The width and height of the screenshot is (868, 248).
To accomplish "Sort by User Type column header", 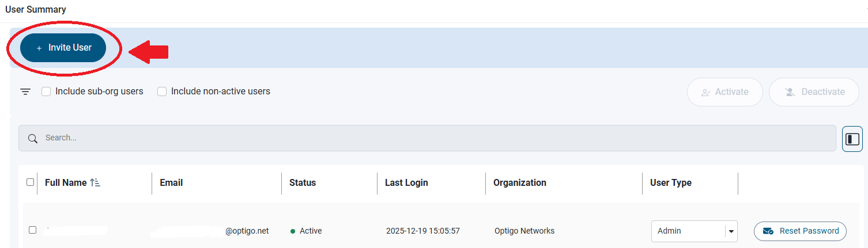I will coord(671,182).
